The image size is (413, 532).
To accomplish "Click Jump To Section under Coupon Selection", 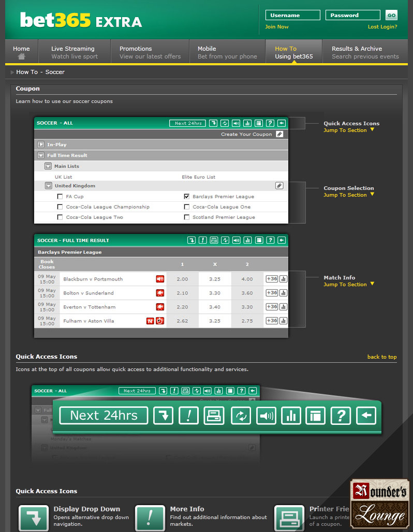I will (x=348, y=195).
